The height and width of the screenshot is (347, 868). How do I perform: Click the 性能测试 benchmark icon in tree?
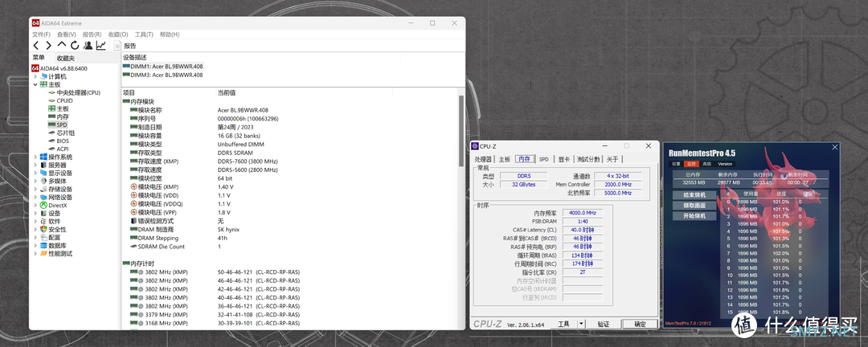coord(43,254)
